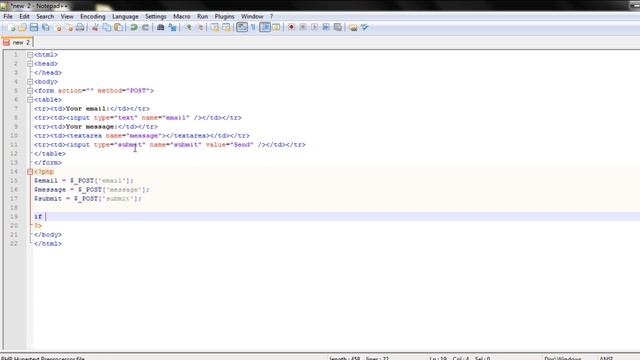Click the Zoom In toolbar icon
640x360 pixels.
[188, 27]
